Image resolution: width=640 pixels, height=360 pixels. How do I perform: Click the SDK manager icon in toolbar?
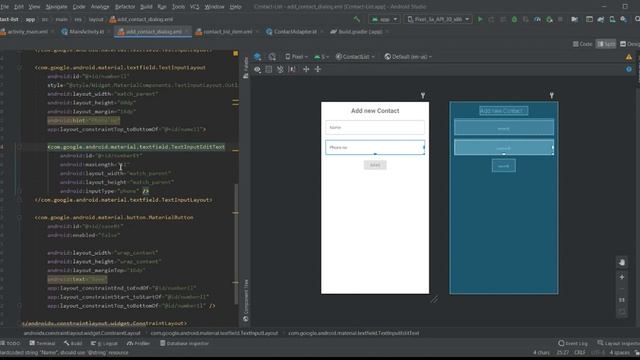click(x=624, y=19)
